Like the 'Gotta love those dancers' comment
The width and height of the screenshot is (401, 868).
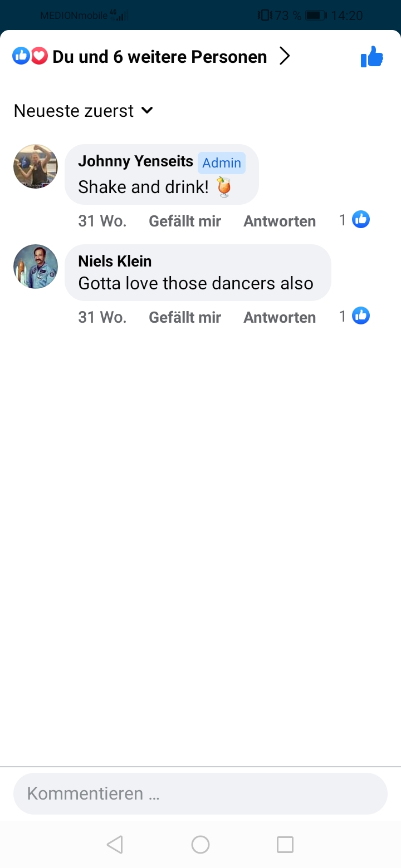coord(185,317)
